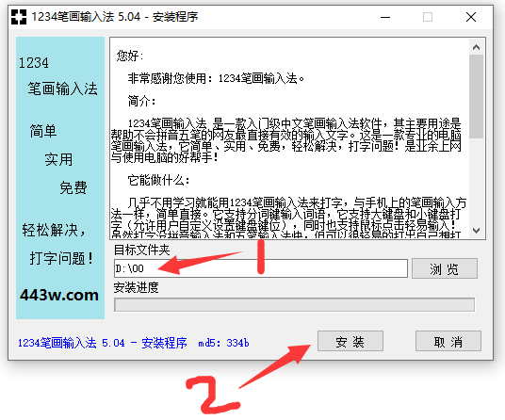
Task: Click the blue md5: 334b footer text
Action: 223,343
